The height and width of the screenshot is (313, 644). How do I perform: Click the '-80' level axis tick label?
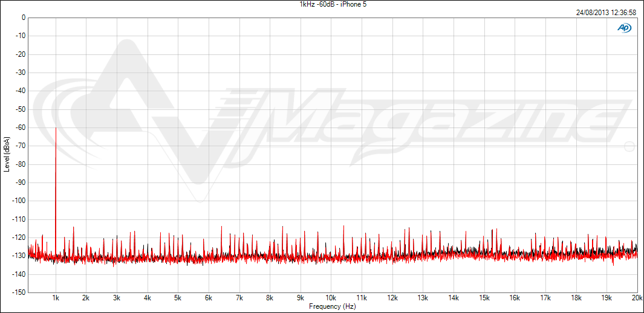(x=21, y=164)
